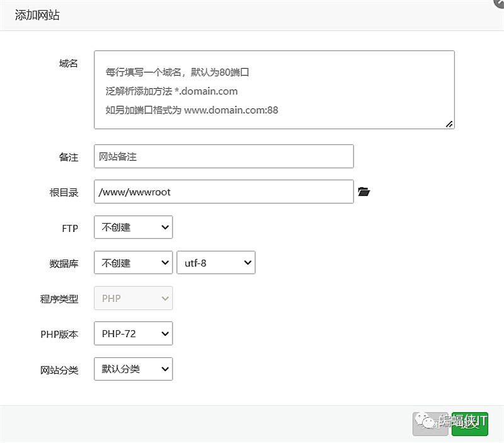Open the utf-8 charset dropdown
504x443 pixels.
pos(216,263)
